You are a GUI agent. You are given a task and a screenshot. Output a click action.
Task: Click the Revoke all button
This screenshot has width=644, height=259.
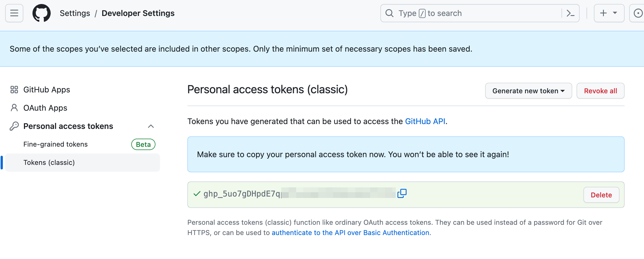pos(600,91)
